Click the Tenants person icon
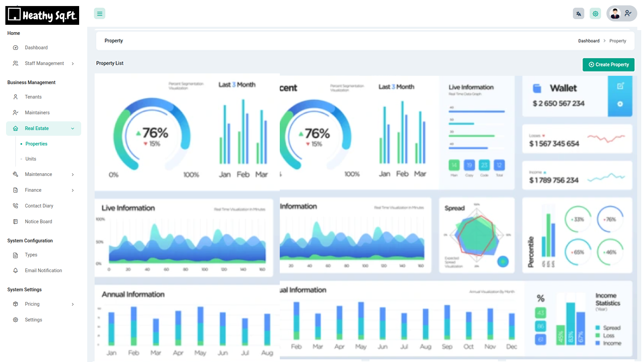The image size is (644, 362). click(15, 97)
